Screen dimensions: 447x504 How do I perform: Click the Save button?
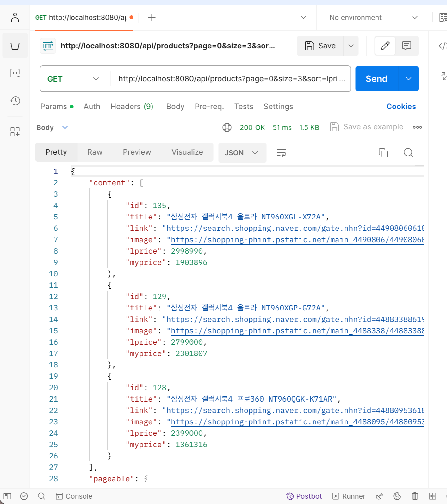tap(320, 46)
